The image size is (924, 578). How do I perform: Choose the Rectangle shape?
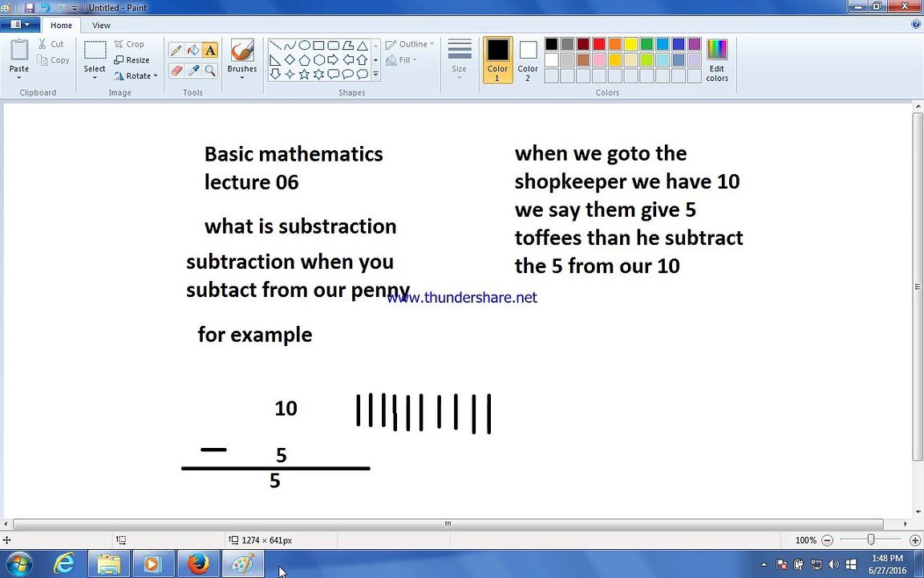tap(318, 46)
